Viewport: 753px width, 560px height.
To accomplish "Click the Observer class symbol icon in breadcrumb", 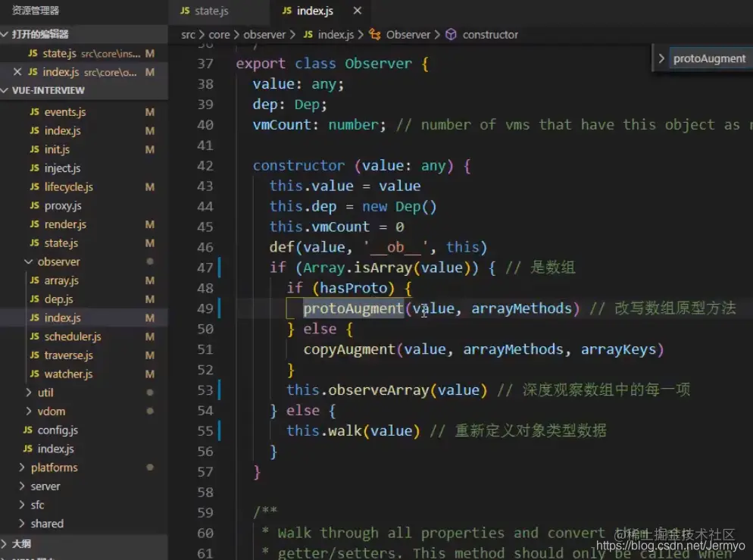I will [374, 35].
